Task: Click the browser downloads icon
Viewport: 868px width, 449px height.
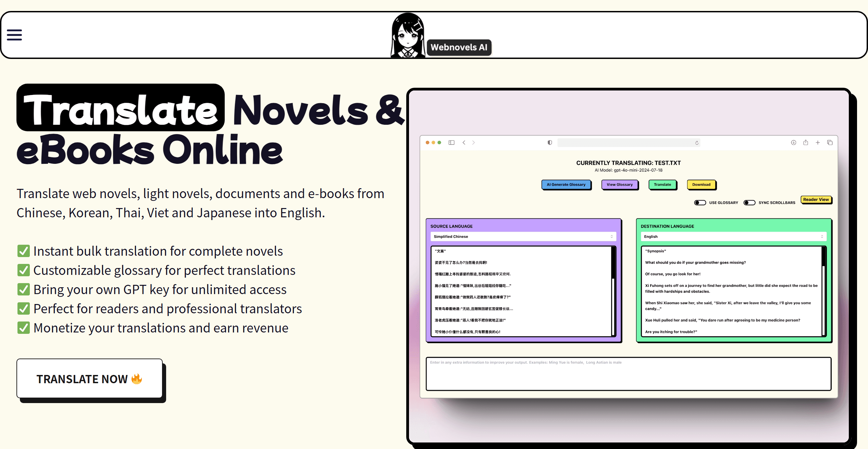Action: point(793,143)
